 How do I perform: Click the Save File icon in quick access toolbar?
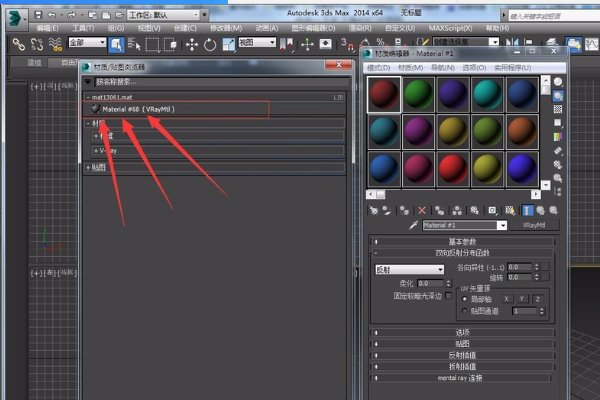[38, 15]
